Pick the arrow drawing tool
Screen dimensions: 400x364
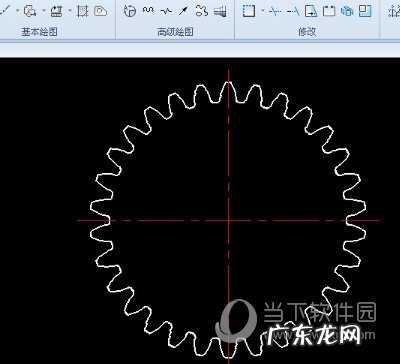tap(183, 11)
